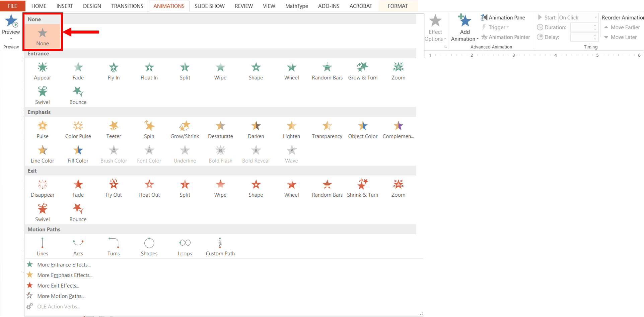Screen dimensions: 644x317
Task: Switch to SLIDE SHOW tab
Action: click(209, 6)
